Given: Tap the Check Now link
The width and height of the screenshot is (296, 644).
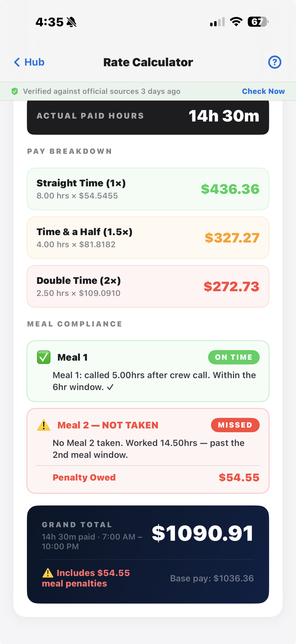Looking at the screenshot, I should pyautogui.click(x=263, y=91).
